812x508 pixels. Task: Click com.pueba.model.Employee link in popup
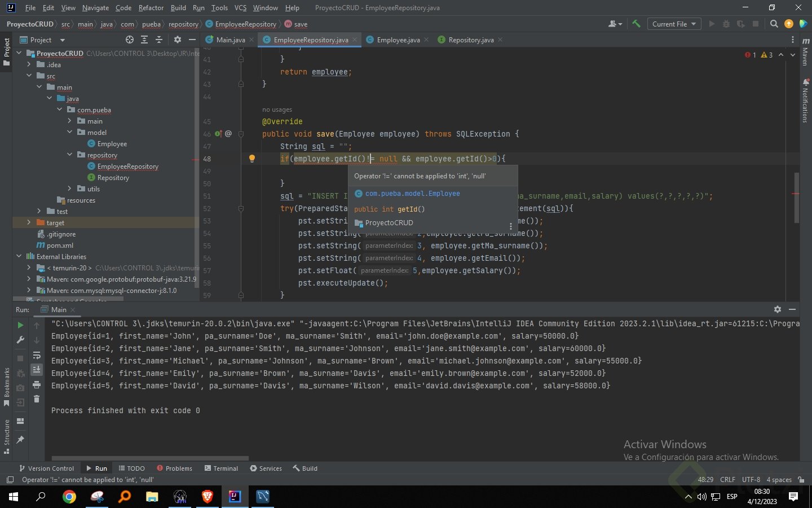coord(412,194)
